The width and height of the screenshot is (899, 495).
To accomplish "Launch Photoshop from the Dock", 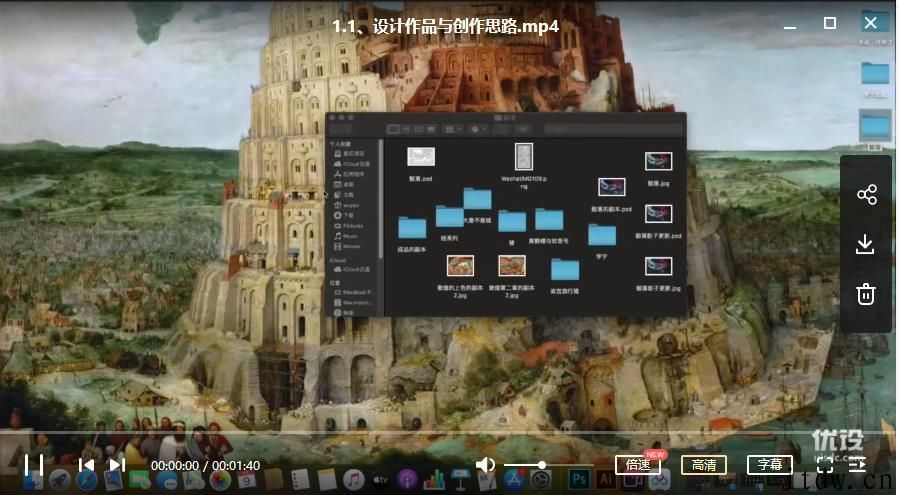I will (579, 480).
